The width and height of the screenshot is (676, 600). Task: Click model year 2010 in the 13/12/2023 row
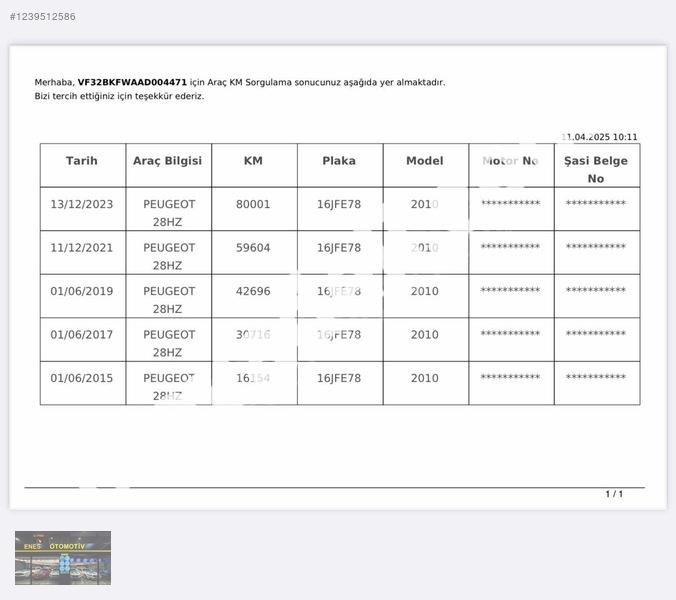point(425,204)
